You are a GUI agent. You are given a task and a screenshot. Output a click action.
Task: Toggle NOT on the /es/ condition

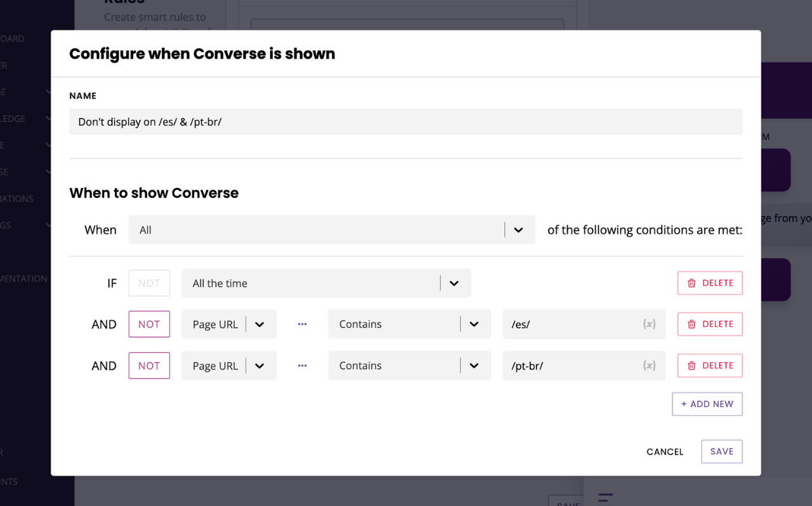[149, 324]
